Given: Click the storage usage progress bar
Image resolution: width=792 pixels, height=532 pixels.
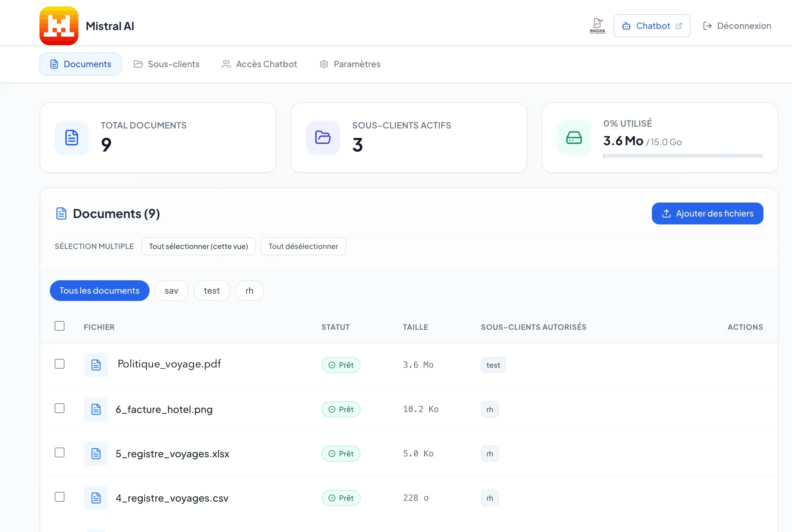Looking at the screenshot, I should (683, 156).
